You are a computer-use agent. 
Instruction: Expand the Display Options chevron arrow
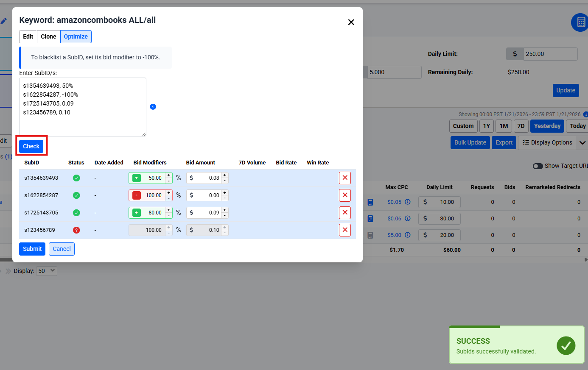pyautogui.click(x=582, y=143)
